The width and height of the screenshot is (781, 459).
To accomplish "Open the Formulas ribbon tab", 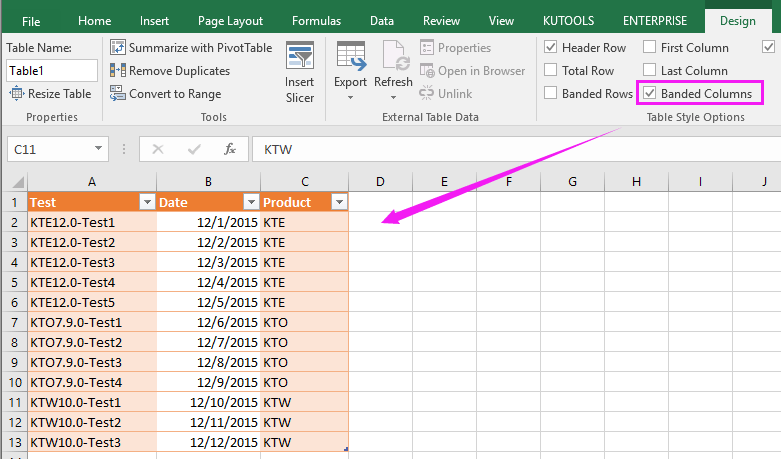I will click(x=316, y=20).
